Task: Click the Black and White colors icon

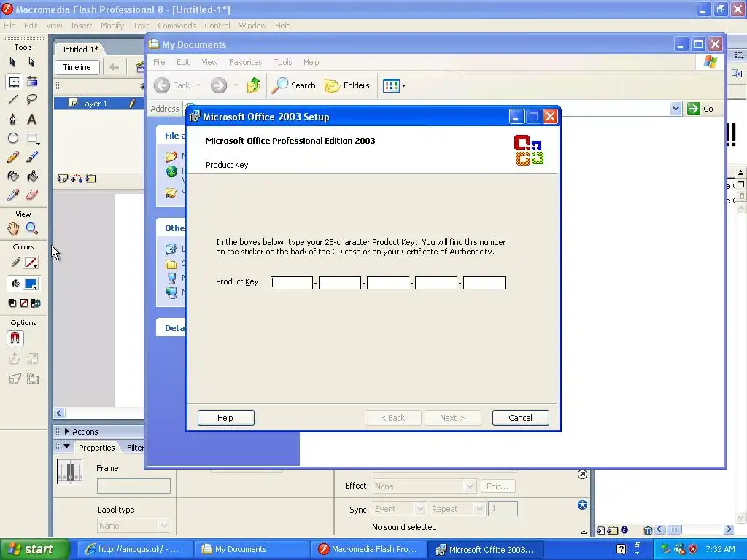Action: tap(12, 303)
